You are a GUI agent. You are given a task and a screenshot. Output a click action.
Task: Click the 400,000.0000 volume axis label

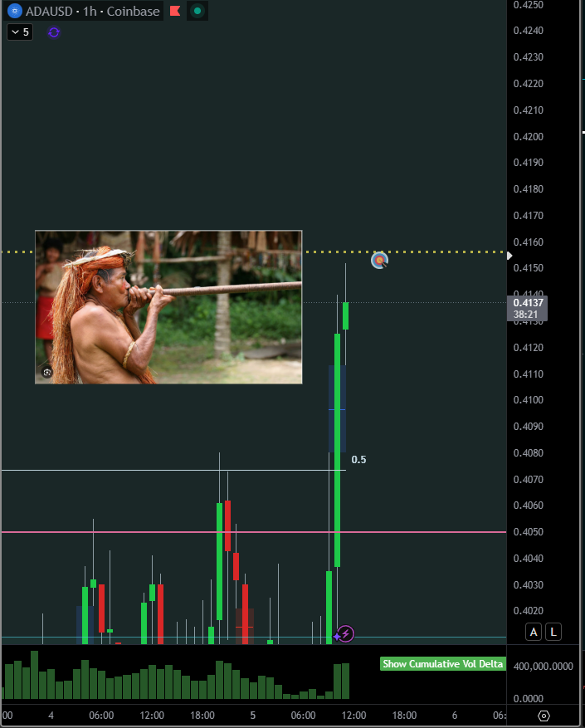[x=544, y=667]
